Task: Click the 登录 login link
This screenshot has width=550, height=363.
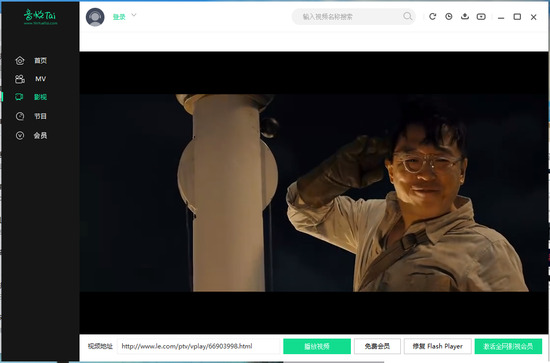Action: (119, 17)
